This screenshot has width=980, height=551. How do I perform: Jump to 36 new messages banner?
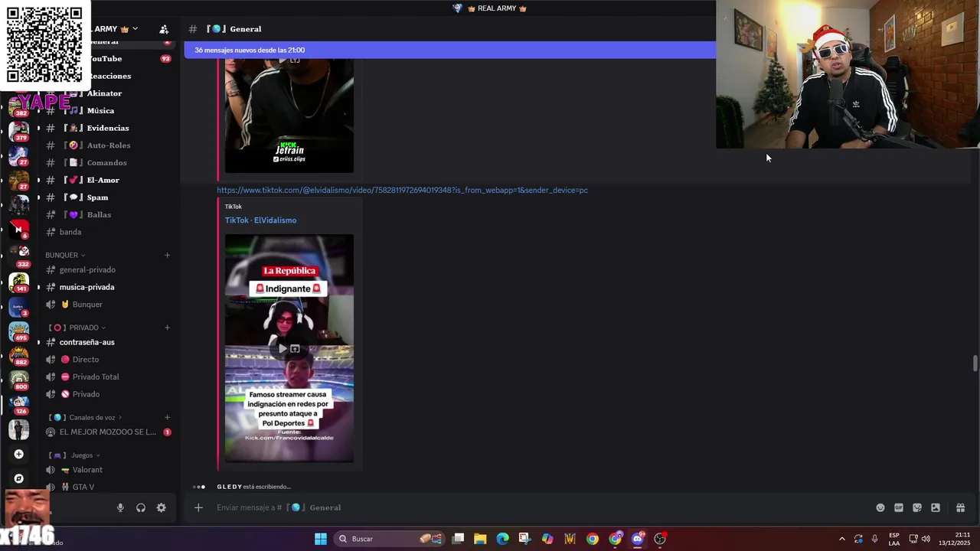450,50
